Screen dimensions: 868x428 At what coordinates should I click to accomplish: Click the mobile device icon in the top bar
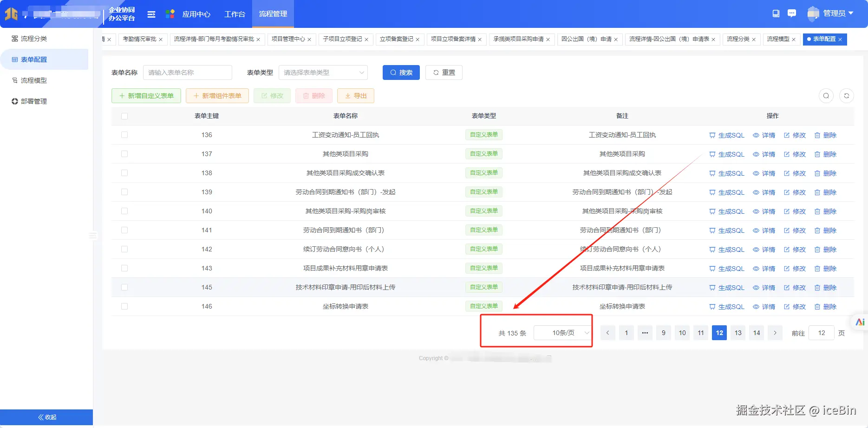(x=775, y=13)
